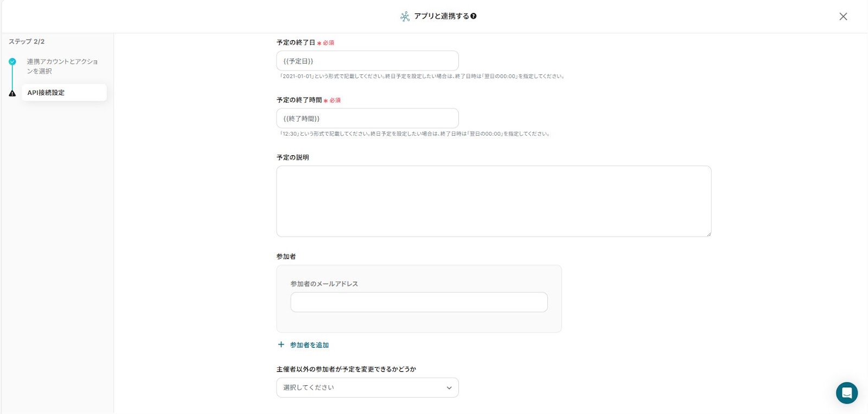
Task: Click inside the 予定の説明 text area
Action: point(494,201)
